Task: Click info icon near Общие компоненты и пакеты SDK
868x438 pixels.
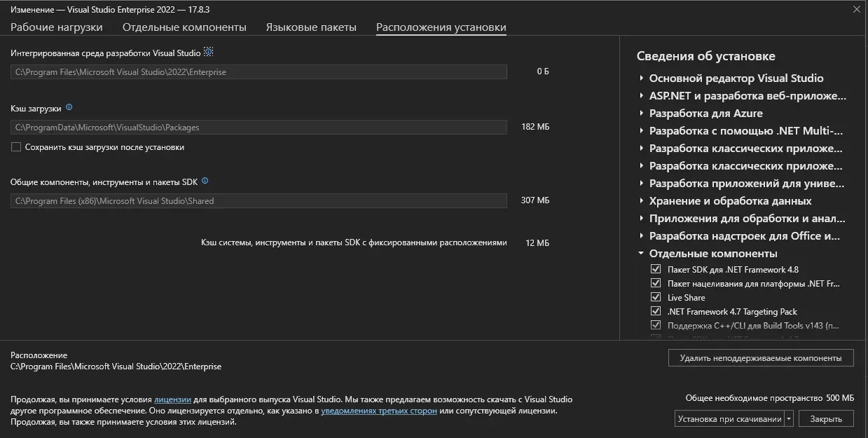Action: point(205,180)
